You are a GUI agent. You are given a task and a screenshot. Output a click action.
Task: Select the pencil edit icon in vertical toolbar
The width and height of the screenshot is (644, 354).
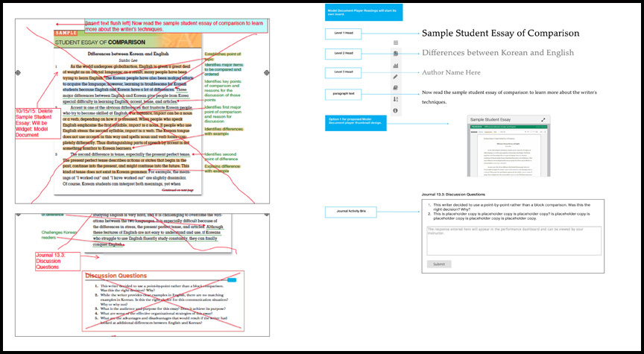(396, 77)
